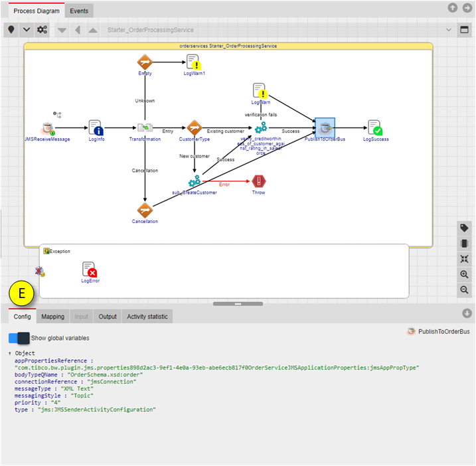Click the type "jms:JMSSenderActivityConfiguration" value
Image resolution: width=476 pixels, height=466 pixels.
97,410
